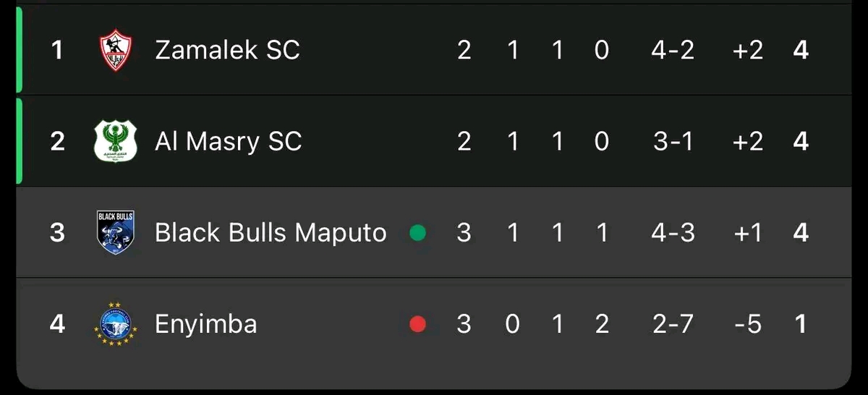Select Black Bulls' 4-3 goals record
This screenshot has height=395, width=868.
pyautogui.click(x=673, y=232)
